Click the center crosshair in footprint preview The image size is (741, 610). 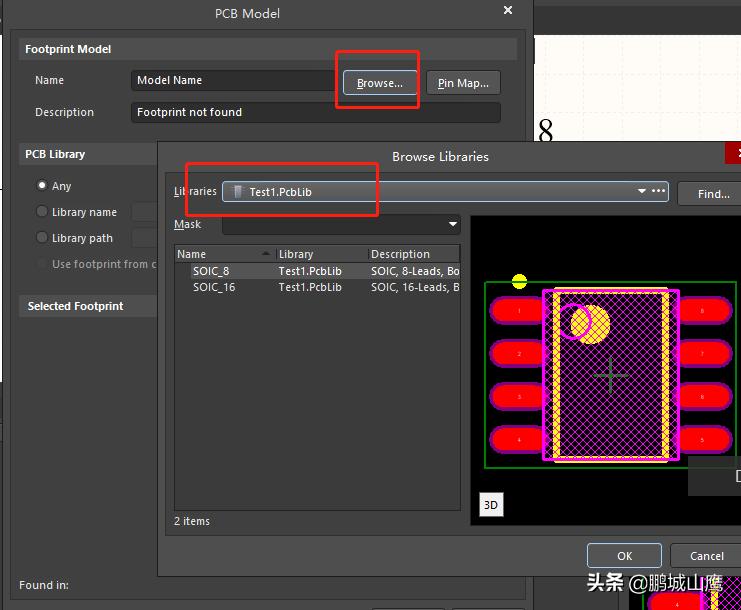tap(610, 376)
